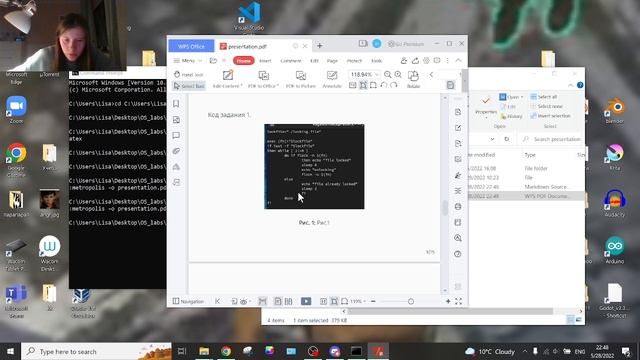The width and height of the screenshot is (640, 360).
Task: Go to first page button in status bar
Action: tap(218, 301)
